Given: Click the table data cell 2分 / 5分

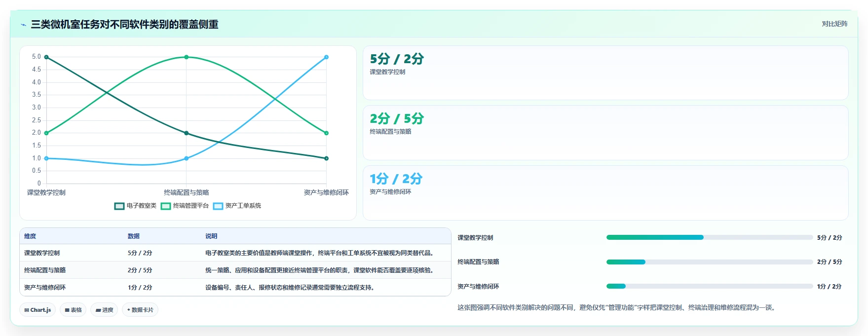Looking at the screenshot, I should pos(140,270).
